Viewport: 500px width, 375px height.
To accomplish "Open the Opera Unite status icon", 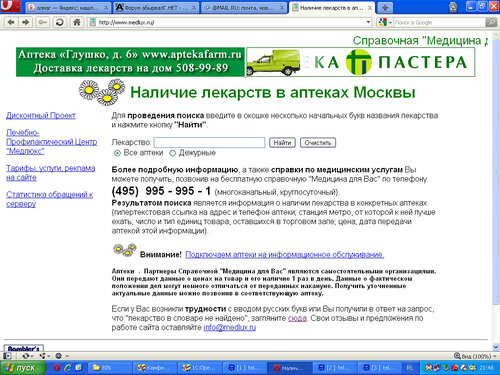I will tap(42, 356).
